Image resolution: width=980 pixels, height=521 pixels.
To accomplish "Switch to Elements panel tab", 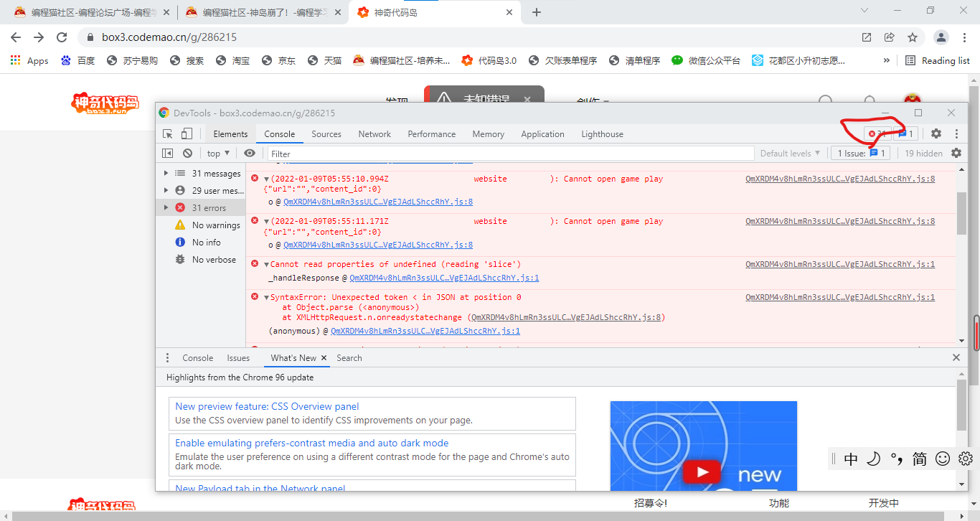I will 230,133.
